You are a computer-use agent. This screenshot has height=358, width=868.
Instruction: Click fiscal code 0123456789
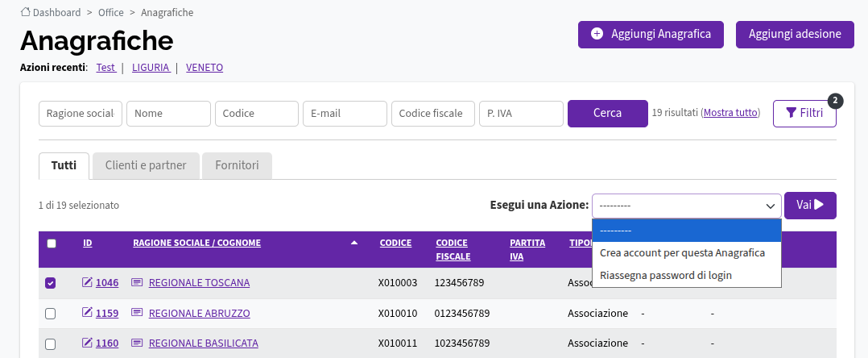461,313
